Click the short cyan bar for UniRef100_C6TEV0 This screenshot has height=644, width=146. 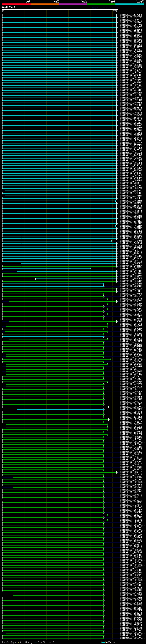(46, 269)
